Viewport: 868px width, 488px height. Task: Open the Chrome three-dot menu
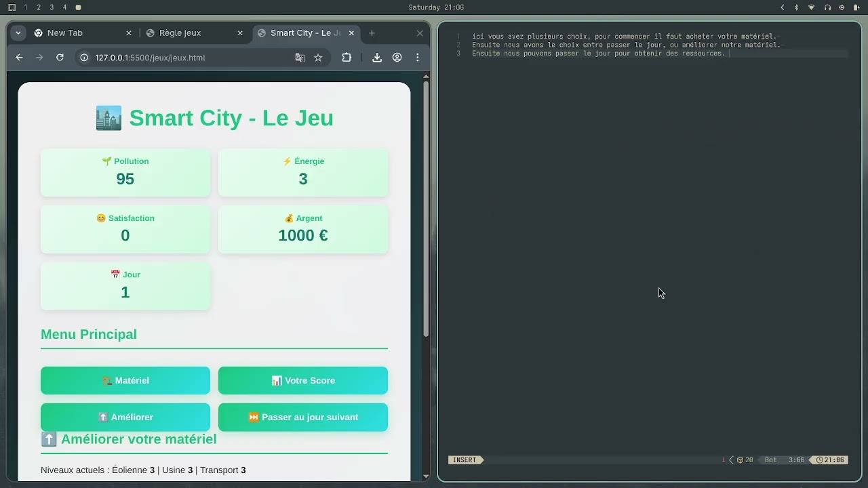tap(418, 58)
